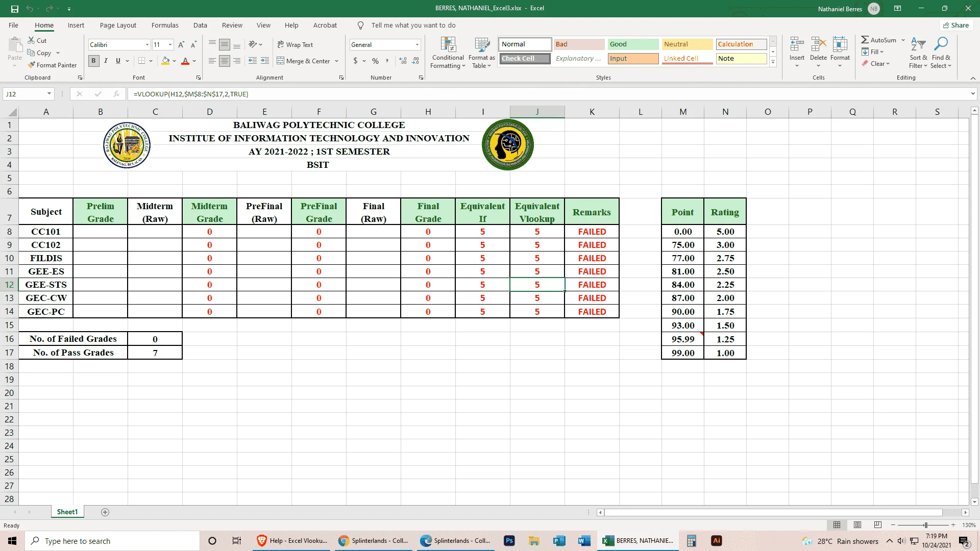The width and height of the screenshot is (980, 551).
Task: Click the Insert Function fx button
Action: [116, 94]
